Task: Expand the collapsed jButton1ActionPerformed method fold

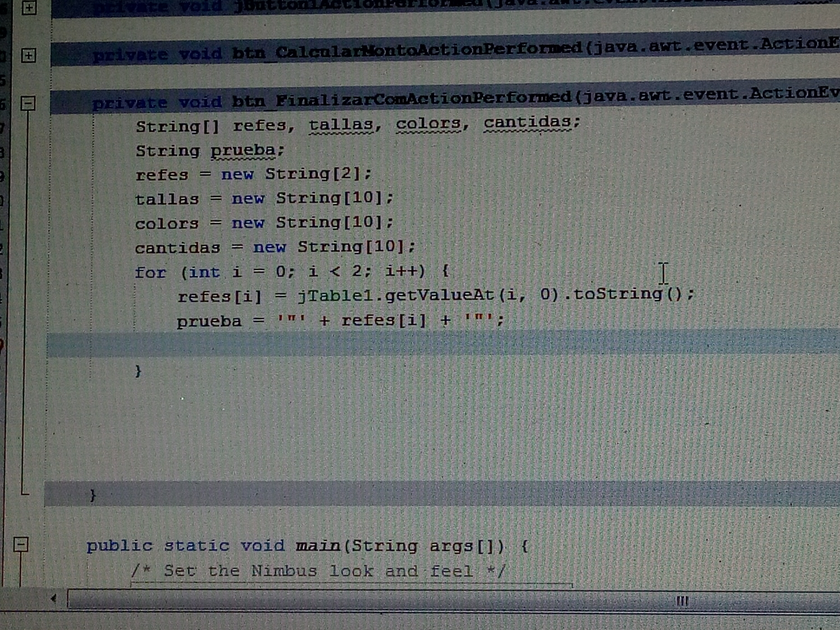Action: click(x=29, y=8)
